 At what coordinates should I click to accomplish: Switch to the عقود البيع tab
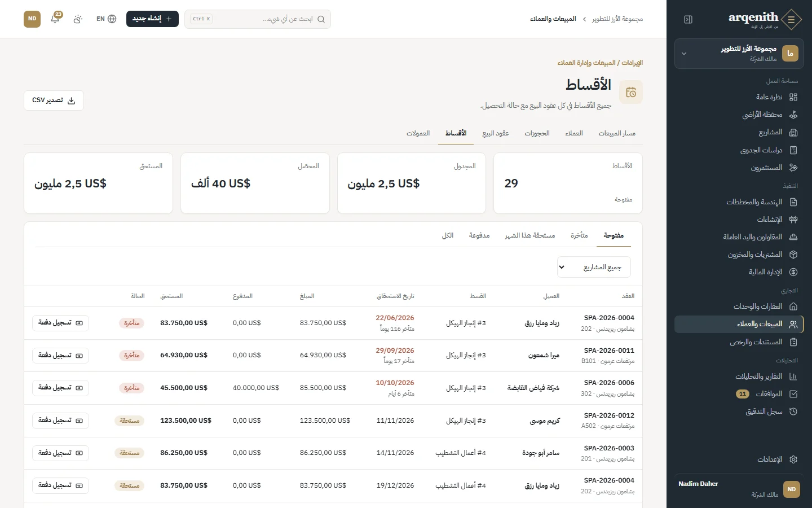496,133
